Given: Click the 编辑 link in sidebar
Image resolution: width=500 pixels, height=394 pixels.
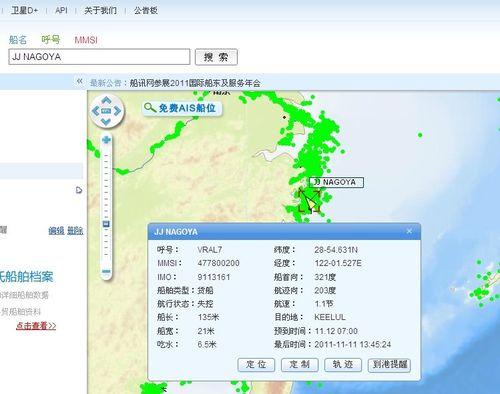Looking at the screenshot, I should pyautogui.click(x=56, y=231).
